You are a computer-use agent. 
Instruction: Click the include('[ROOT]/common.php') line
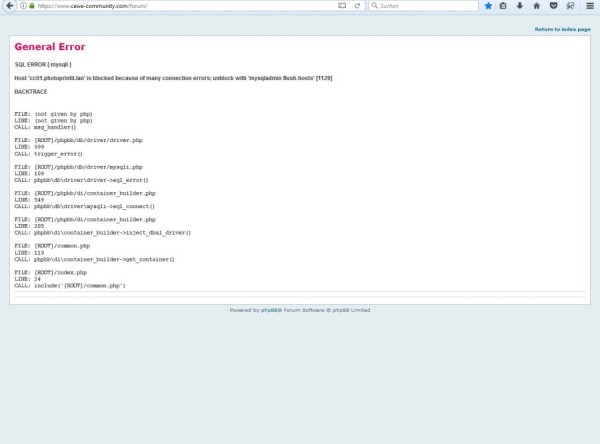click(70, 286)
